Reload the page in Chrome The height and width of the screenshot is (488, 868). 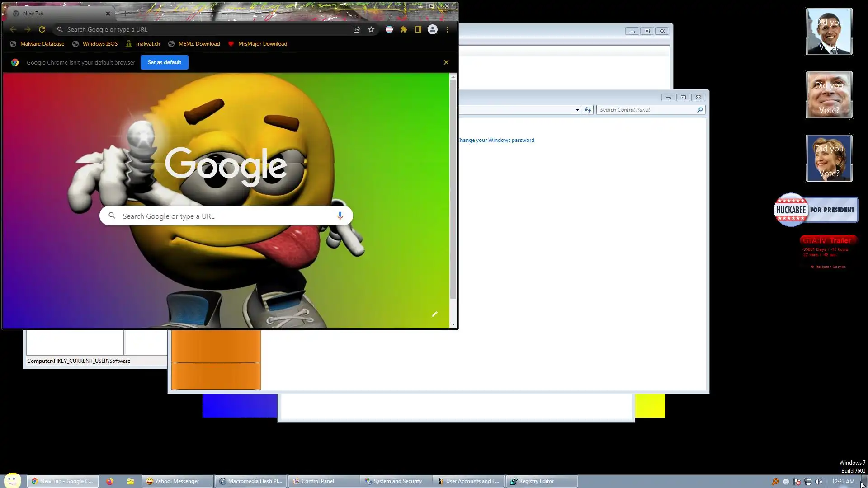(42, 29)
